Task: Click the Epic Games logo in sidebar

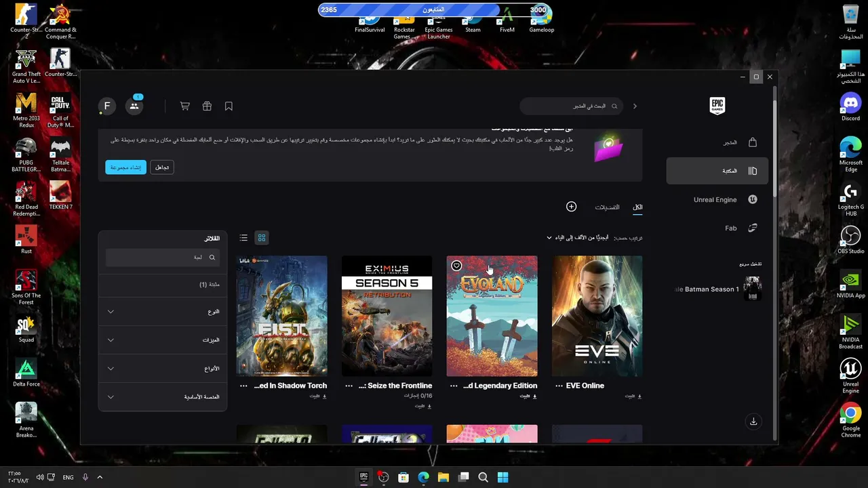Action: point(717,106)
